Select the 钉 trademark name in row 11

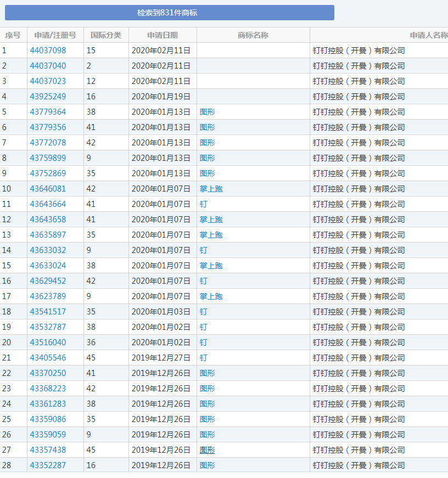click(x=204, y=204)
